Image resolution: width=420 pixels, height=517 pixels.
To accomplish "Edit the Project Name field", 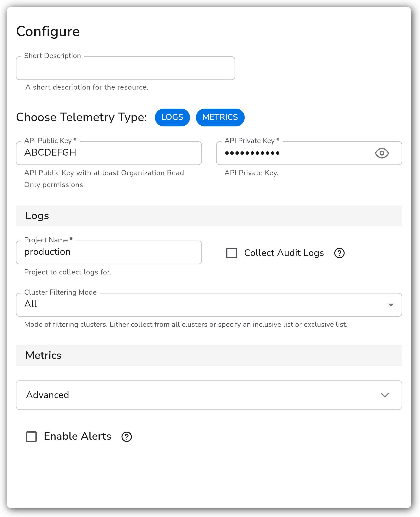I will click(x=109, y=252).
